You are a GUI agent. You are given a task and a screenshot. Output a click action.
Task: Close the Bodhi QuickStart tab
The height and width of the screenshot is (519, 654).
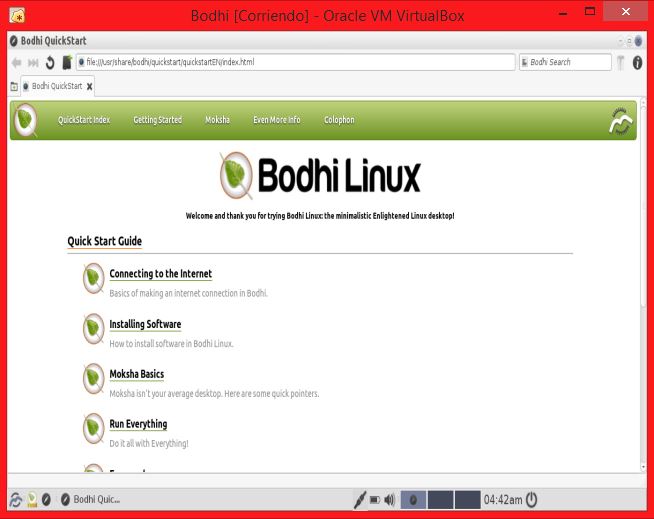click(89, 86)
